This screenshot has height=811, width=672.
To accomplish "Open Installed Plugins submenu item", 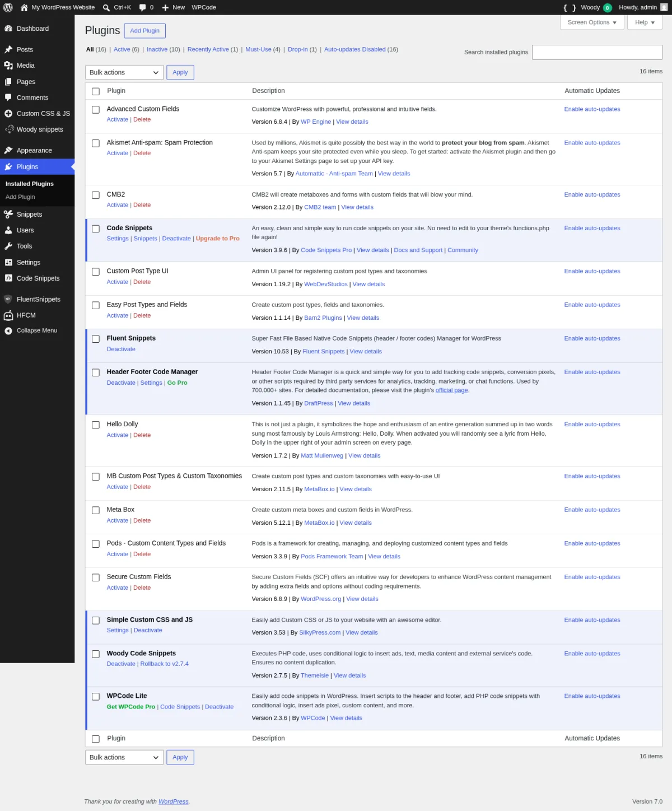I will [30, 184].
